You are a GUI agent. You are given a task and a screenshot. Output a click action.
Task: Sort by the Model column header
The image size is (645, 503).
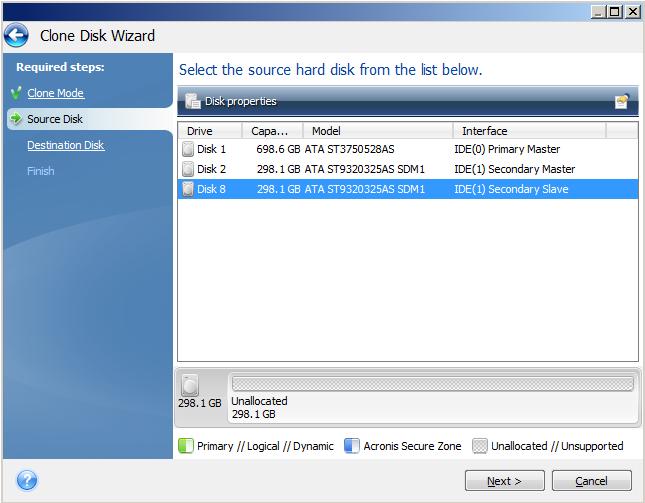coord(378,131)
